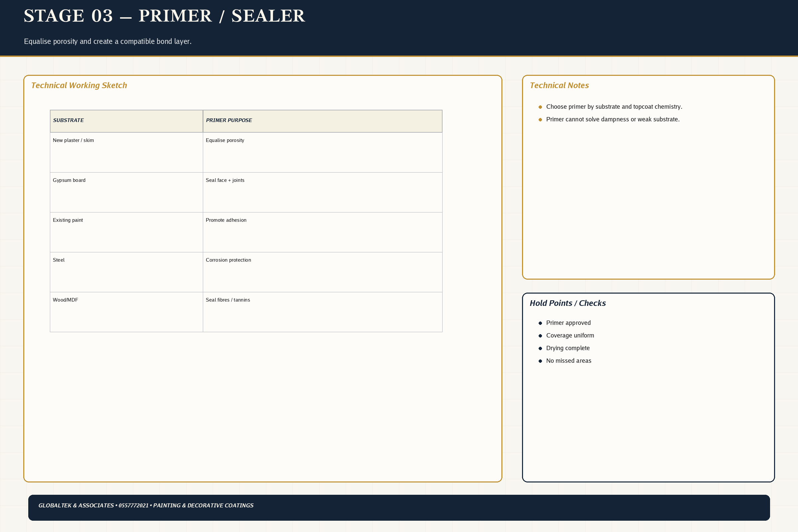Viewport: 798px width, 532px height.
Task: Select the 'Wood/MDF' cell
Action: tap(127, 312)
